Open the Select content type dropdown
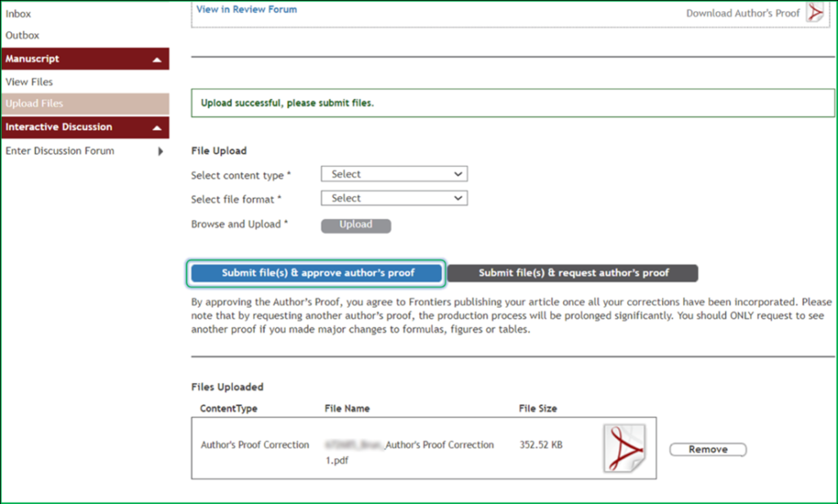The image size is (838, 504). (x=394, y=174)
